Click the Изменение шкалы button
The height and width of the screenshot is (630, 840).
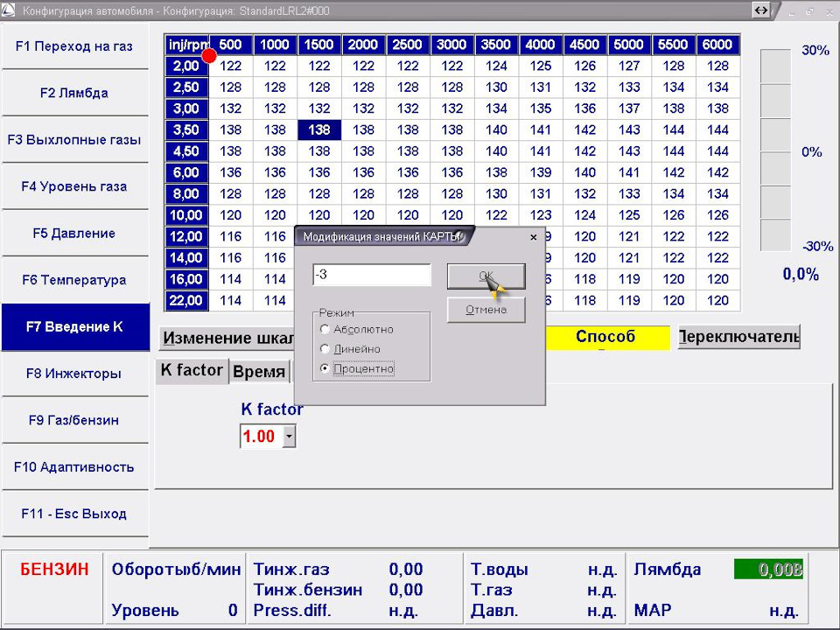[x=227, y=338]
